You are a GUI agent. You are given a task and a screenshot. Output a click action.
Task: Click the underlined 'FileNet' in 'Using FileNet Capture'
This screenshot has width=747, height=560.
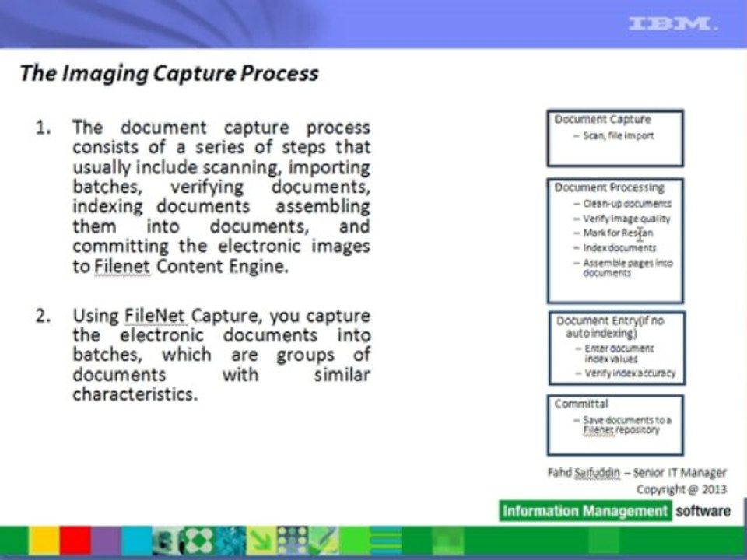[155, 316]
